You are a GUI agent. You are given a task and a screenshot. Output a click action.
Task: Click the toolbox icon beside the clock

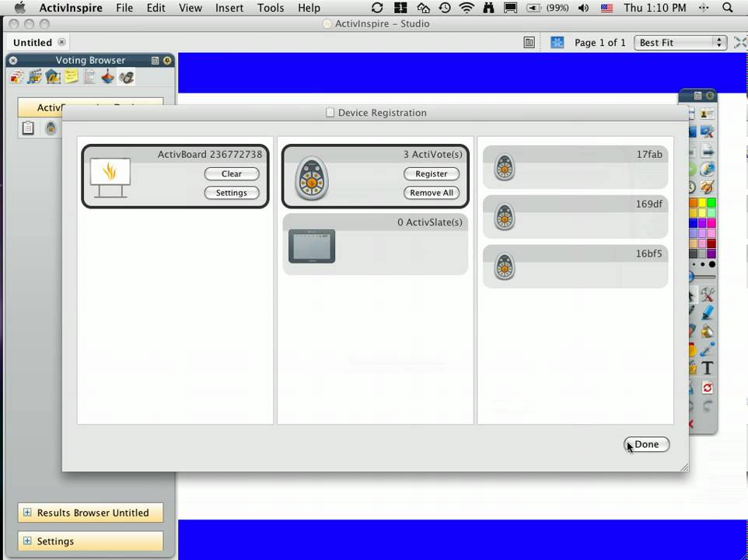click(708, 187)
